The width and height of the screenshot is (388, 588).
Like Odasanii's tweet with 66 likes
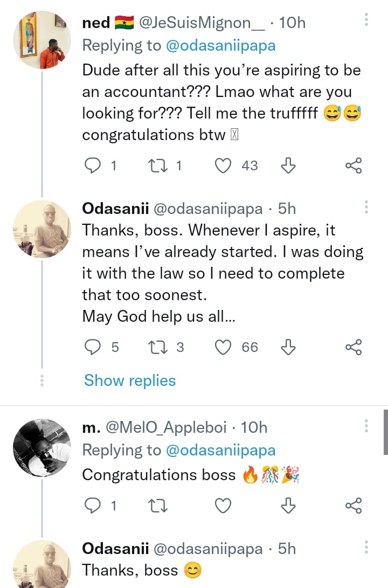point(223,348)
